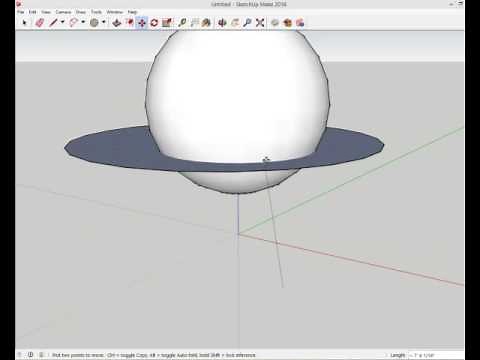The width and height of the screenshot is (480, 360).
Task: Select the Offset tool
Action: (x=130, y=23)
